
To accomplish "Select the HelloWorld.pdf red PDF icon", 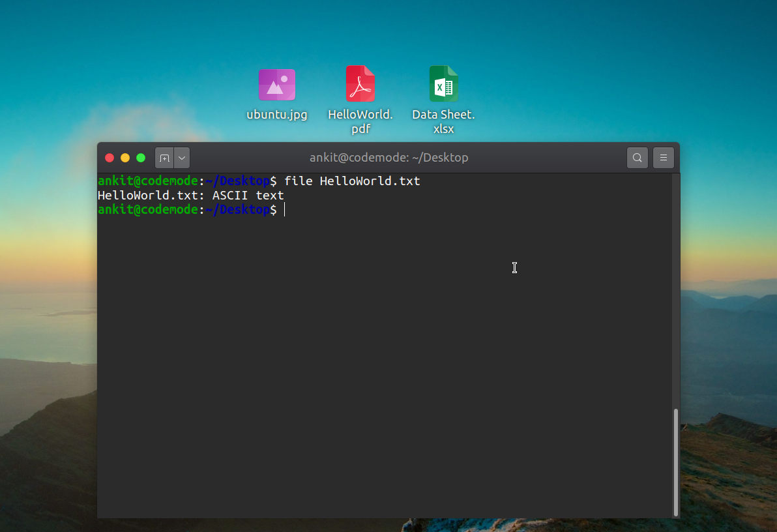I will pos(360,84).
